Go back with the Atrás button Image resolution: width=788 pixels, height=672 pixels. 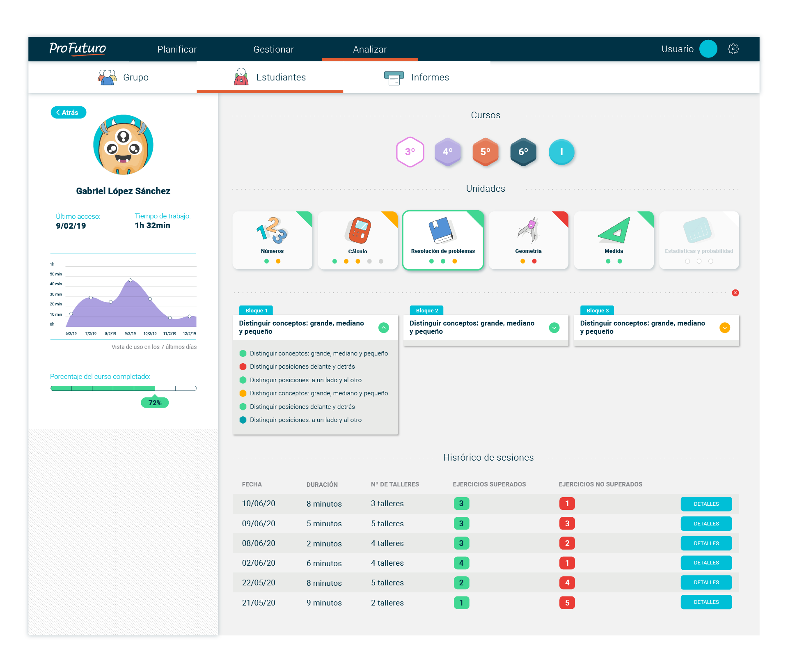tap(68, 112)
